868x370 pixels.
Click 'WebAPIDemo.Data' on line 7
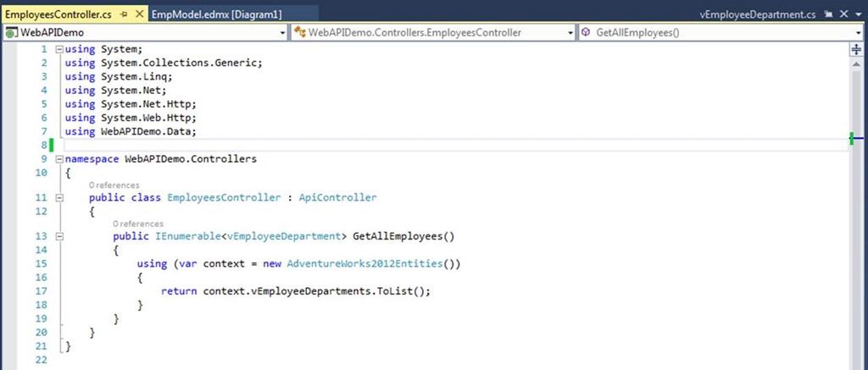tap(146, 131)
